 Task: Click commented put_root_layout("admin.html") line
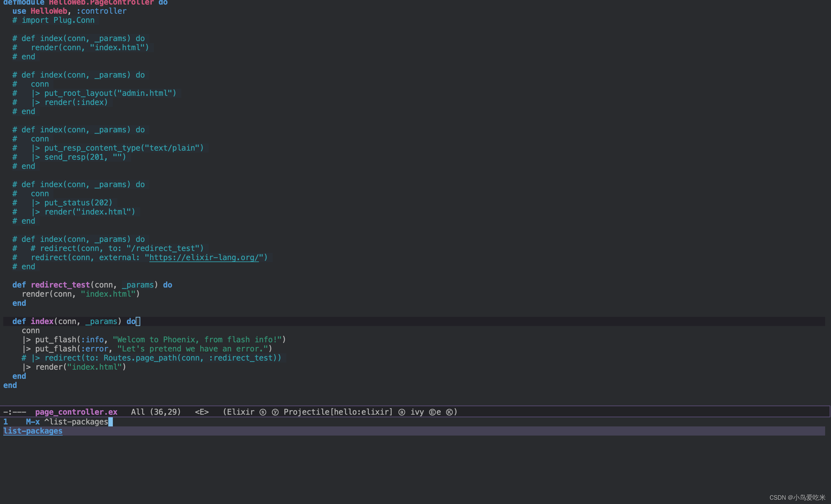tap(94, 93)
